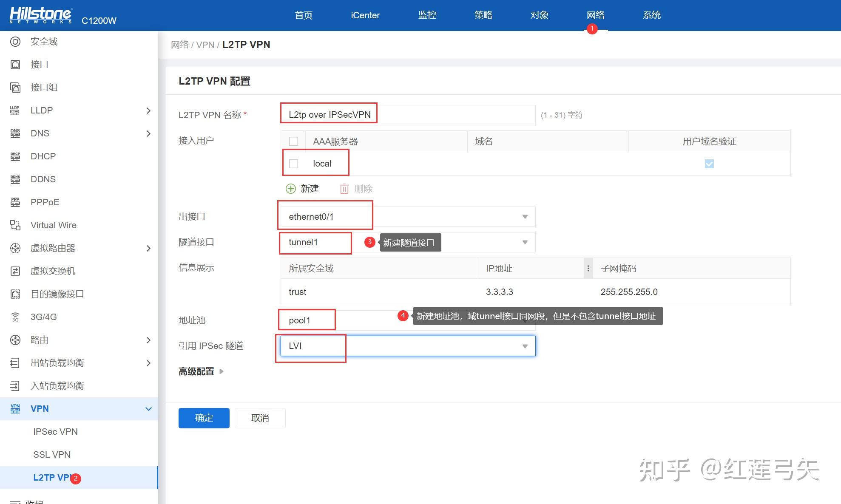Image resolution: width=841 pixels, height=504 pixels.
Task: Expand the DNS sidebar submenu arrow
Action: tap(148, 133)
